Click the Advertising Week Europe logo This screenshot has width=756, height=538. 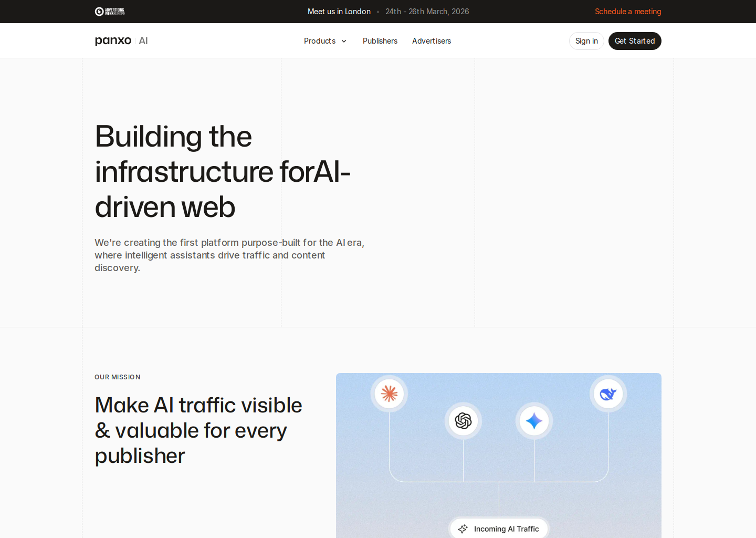(x=110, y=11)
